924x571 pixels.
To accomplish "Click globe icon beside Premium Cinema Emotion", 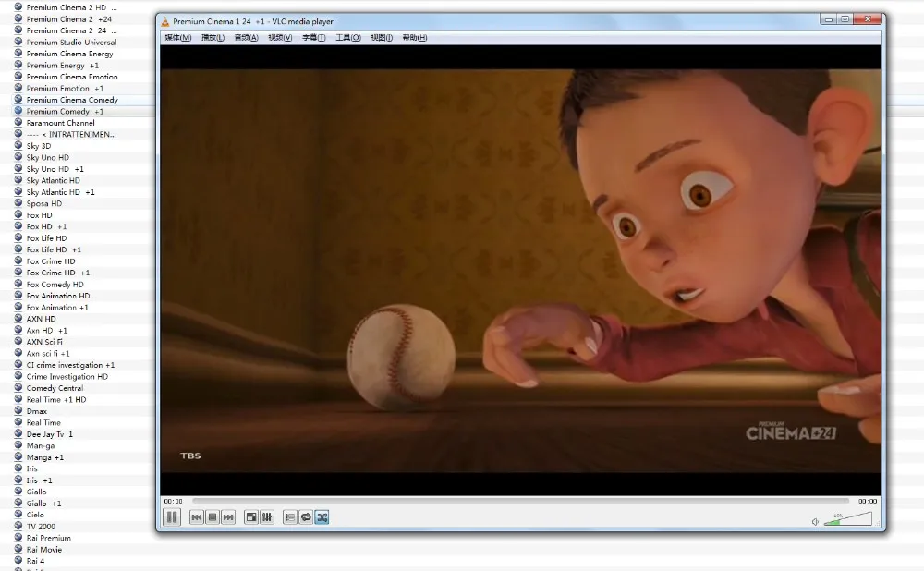I will coord(18,76).
